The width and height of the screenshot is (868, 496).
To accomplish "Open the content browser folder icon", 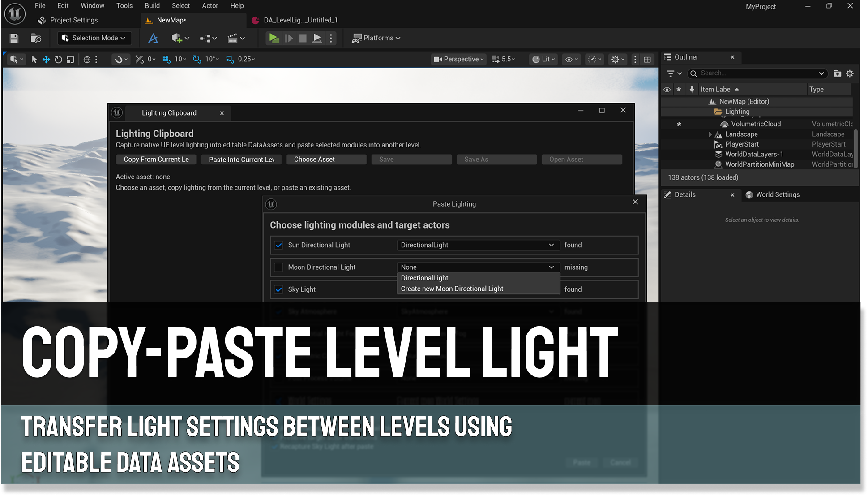I will point(36,38).
